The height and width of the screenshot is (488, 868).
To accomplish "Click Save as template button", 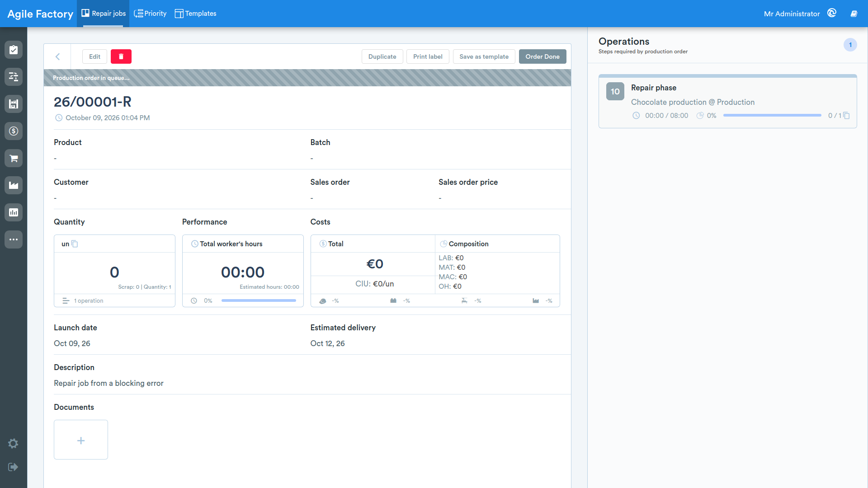I will 484,56.
